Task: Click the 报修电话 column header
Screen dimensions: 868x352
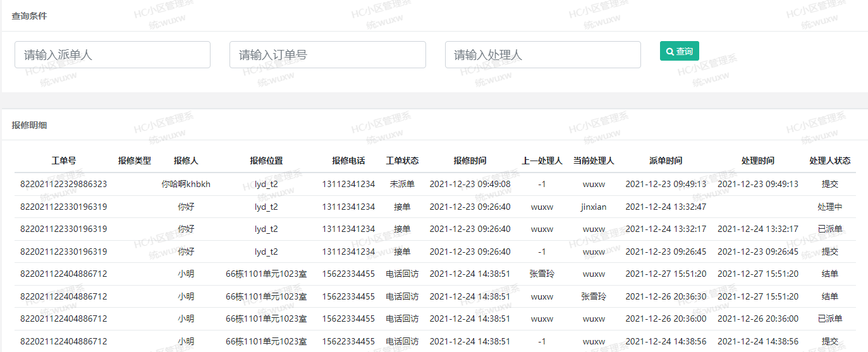Action: (348, 161)
